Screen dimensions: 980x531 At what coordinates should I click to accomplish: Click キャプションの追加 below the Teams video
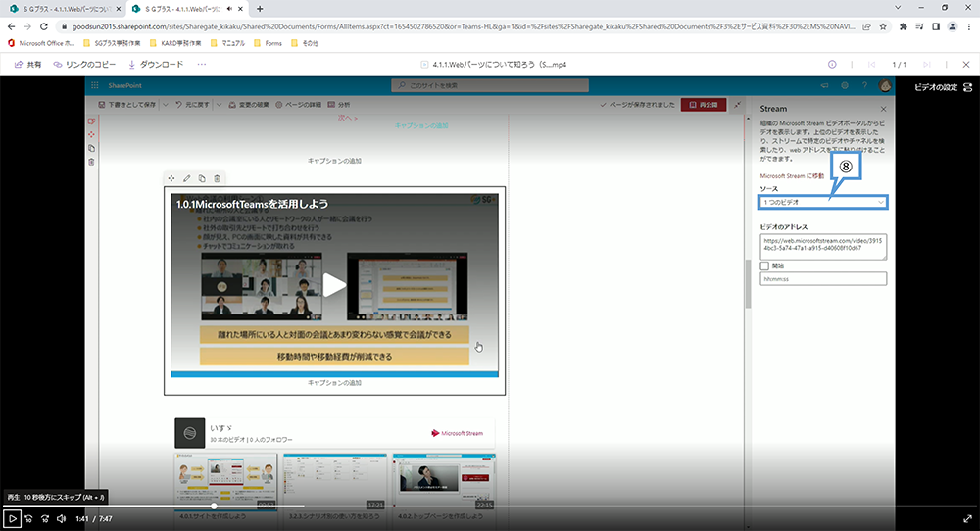pyautogui.click(x=334, y=383)
